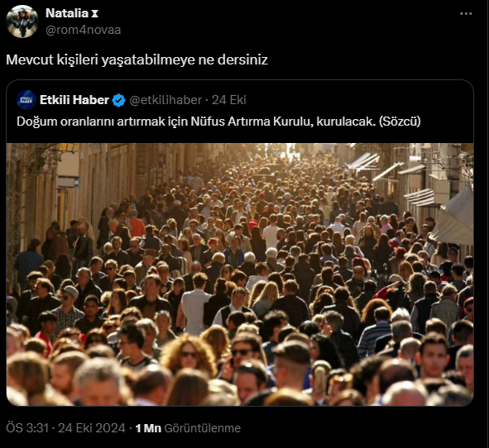Click the bright sunlit top of the photo
Screen dimensions: 489x448
coord(289,150)
